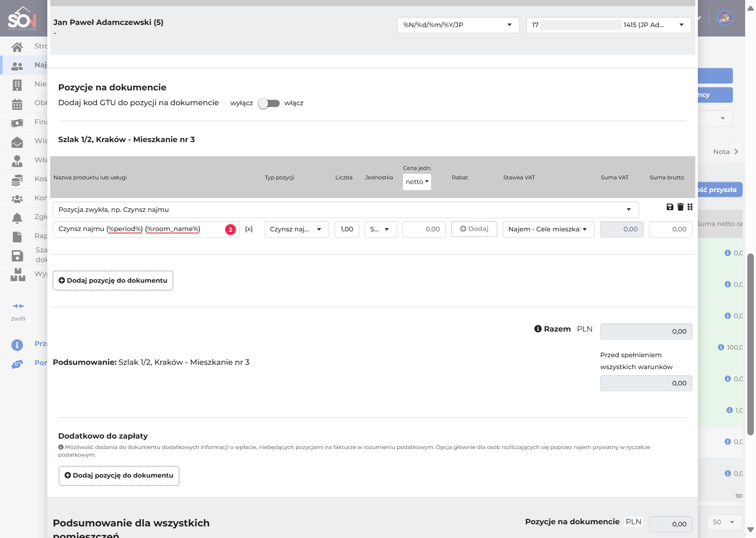This screenshot has height=538, width=756.
Task: Click the Nota tab arrow in background
Action: pyautogui.click(x=736, y=151)
